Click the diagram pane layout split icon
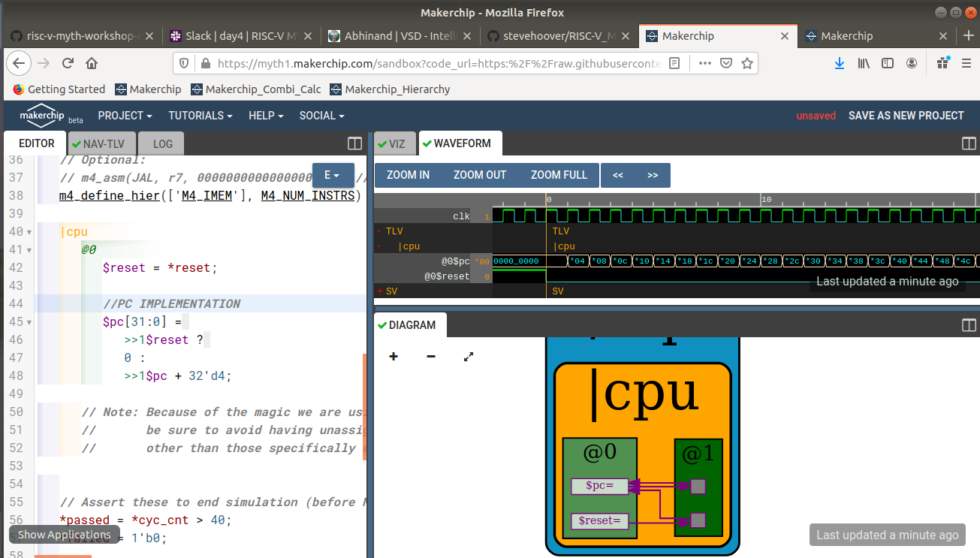Viewport: 980px width, 558px height. (969, 325)
